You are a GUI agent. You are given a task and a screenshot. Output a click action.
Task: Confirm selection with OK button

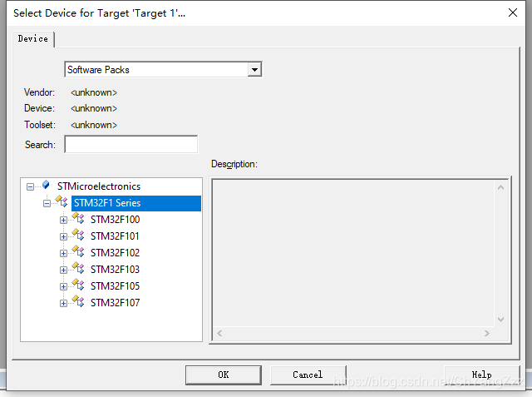click(x=224, y=375)
